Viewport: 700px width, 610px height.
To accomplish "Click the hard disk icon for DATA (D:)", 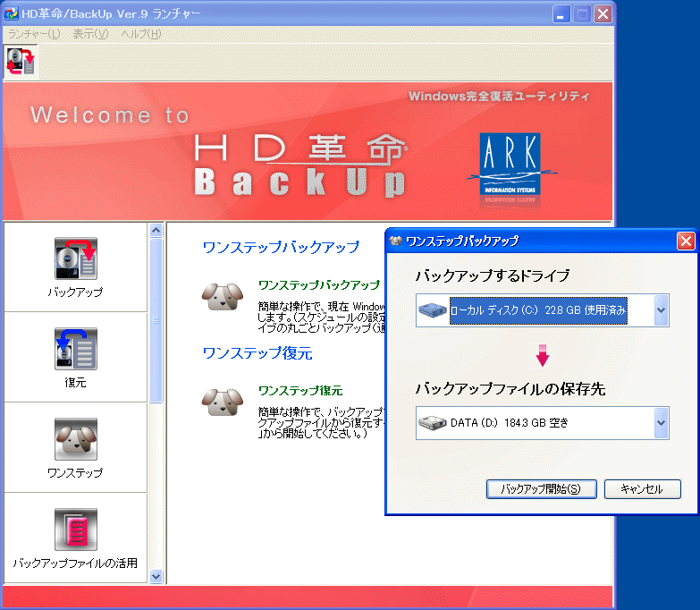I will (432, 422).
